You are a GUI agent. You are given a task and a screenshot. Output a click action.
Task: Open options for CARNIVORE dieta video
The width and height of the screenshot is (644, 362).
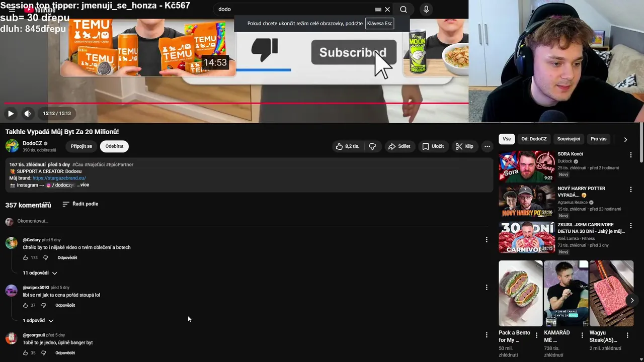(631, 226)
